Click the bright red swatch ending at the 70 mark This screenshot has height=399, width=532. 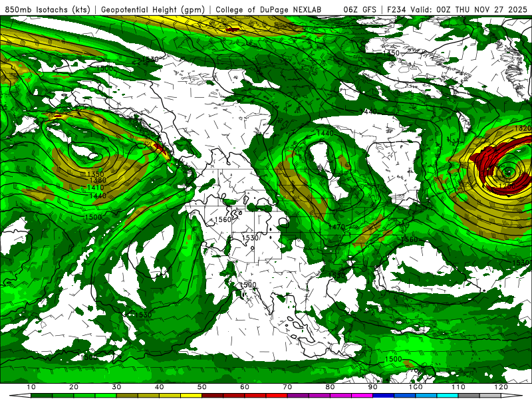[x=277, y=396]
